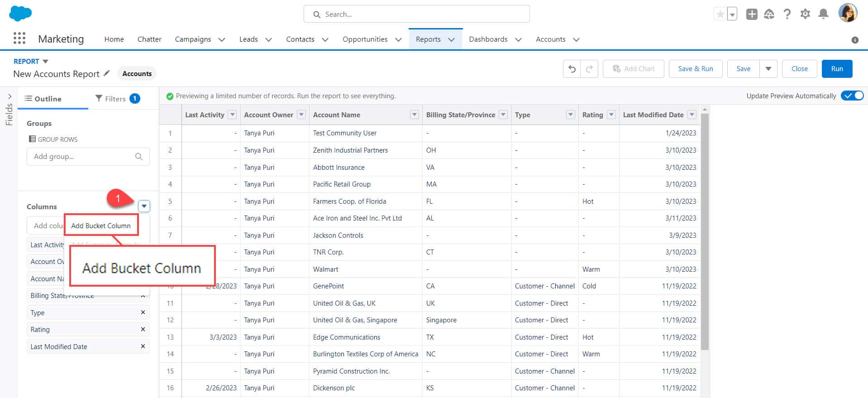Image resolution: width=868 pixels, height=398 pixels.
Task: Open the global create plus icon
Action: pyautogui.click(x=752, y=14)
